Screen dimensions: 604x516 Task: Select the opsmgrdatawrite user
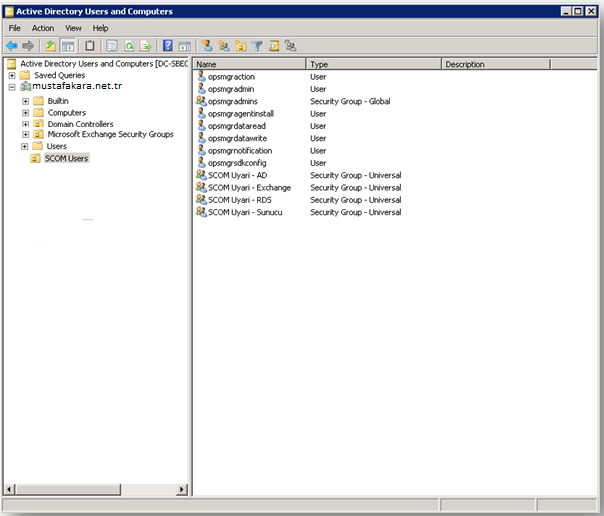[237, 138]
